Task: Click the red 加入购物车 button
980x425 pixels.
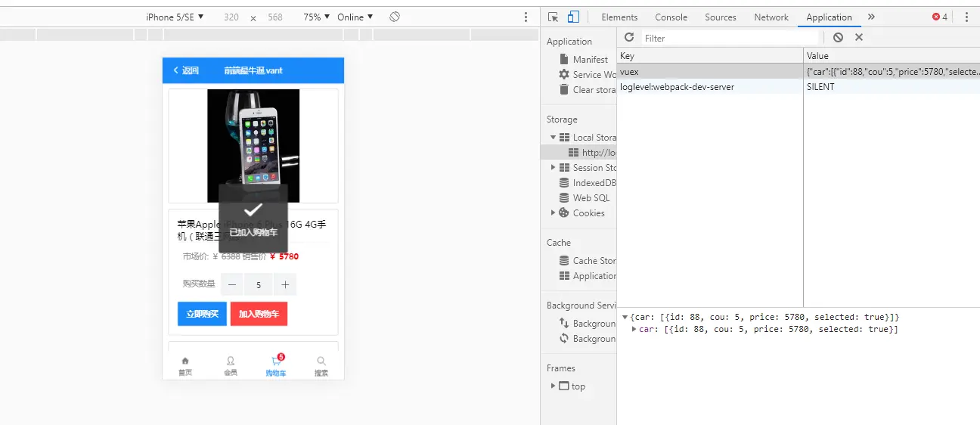Action: tap(259, 314)
